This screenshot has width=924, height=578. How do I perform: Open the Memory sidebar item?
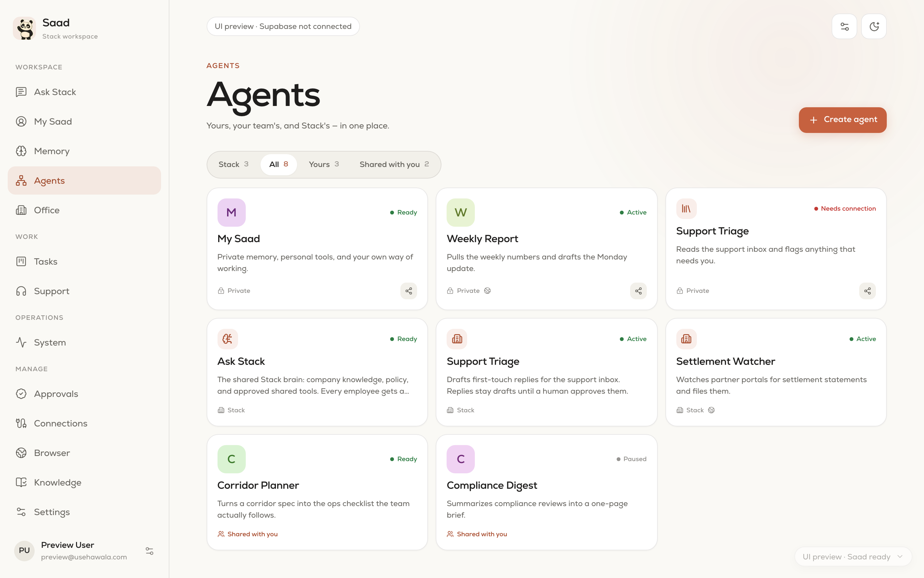84,151
